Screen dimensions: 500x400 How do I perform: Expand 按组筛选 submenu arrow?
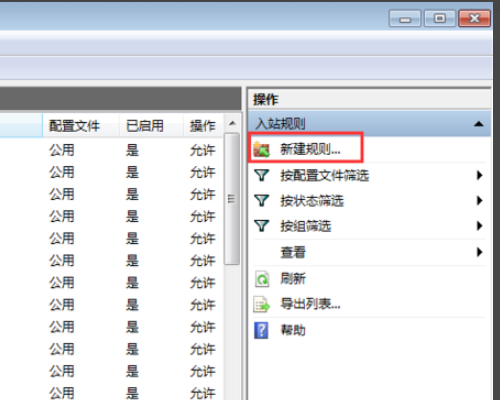pyautogui.click(x=479, y=226)
